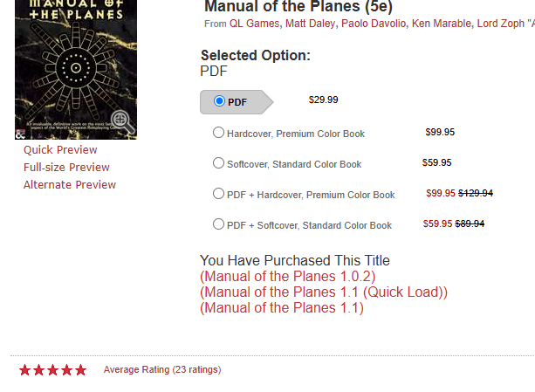Open author Matt Daley's page
The image size is (535, 392).
312,24
